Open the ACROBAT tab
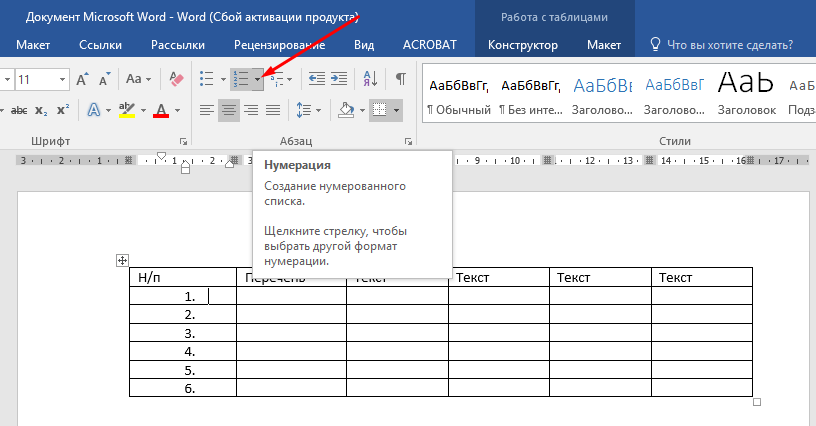Image resolution: width=816 pixels, height=426 pixels. pos(430,45)
